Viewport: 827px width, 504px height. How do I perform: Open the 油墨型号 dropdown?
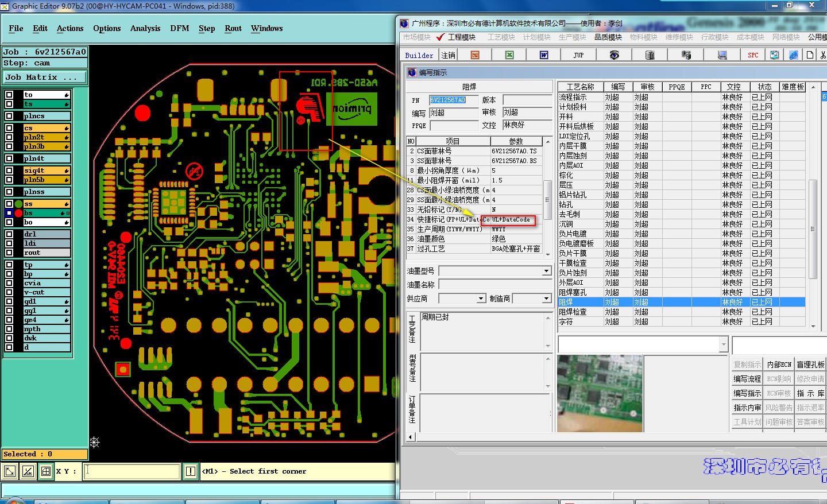(546, 271)
